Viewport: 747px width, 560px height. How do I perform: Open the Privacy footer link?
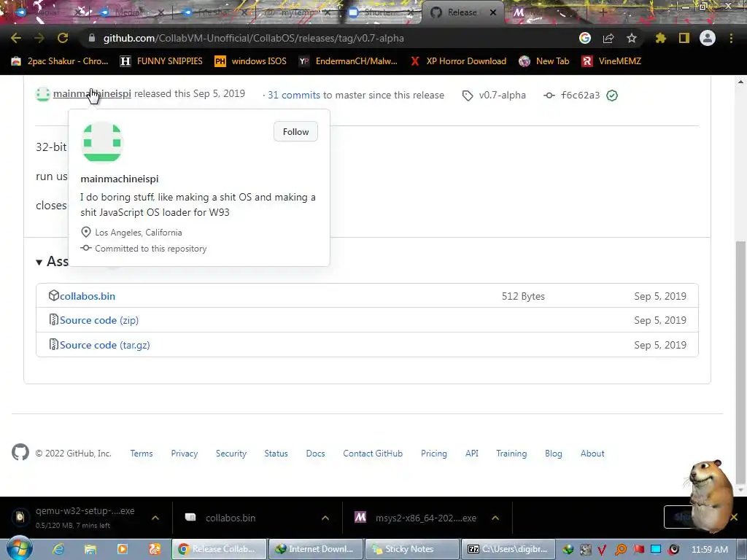coord(185,454)
